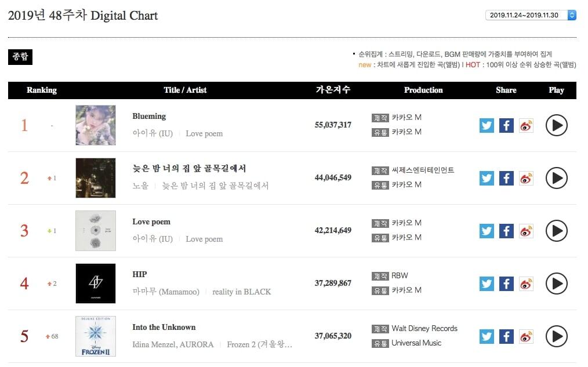
Task: Play the rank 2 Noel song
Action: click(x=556, y=178)
